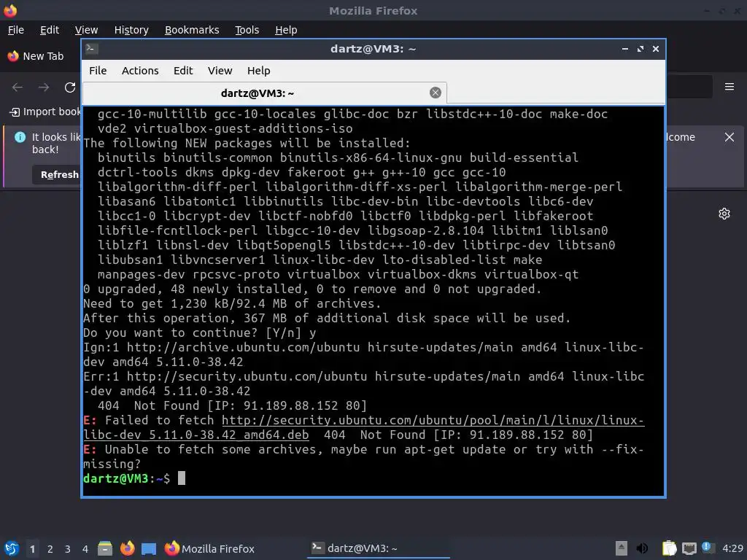Open the terminal Help menu
747x560 pixels.
click(259, 71)
